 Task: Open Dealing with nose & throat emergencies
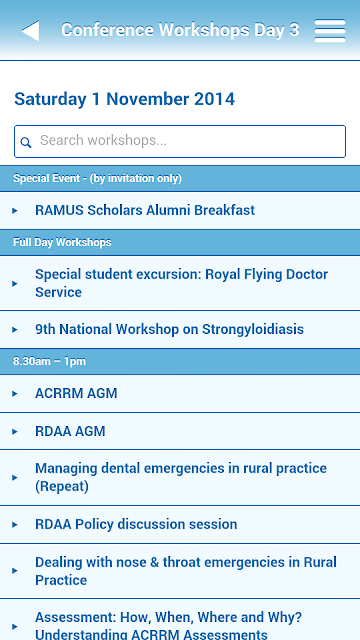pyautogui.click(x=180, y=571)
